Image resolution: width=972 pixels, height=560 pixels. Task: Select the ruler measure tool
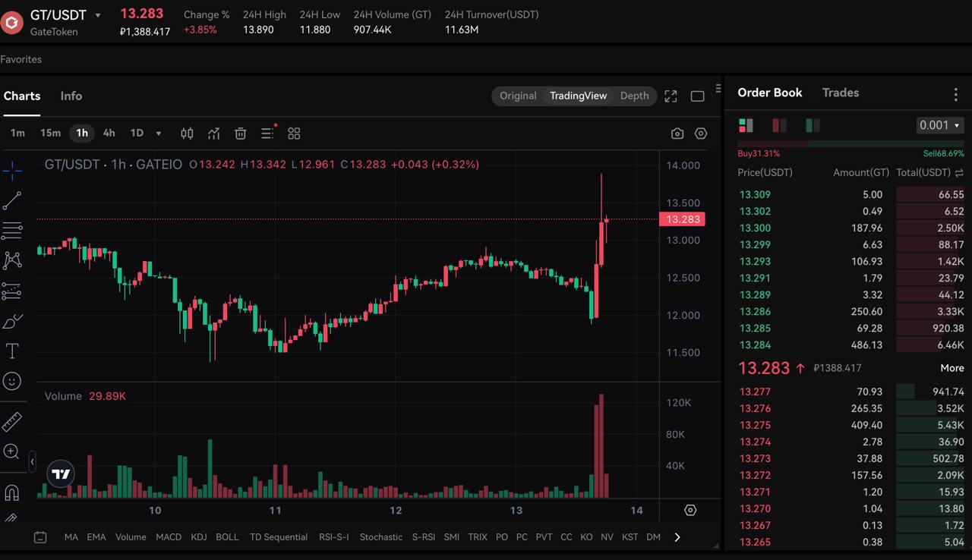click(12, 421)
